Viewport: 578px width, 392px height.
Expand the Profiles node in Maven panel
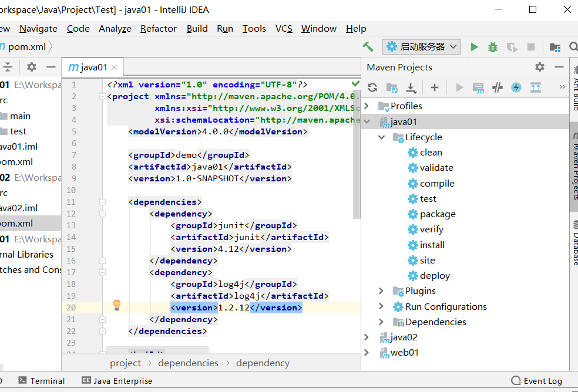tap(367, 106)
